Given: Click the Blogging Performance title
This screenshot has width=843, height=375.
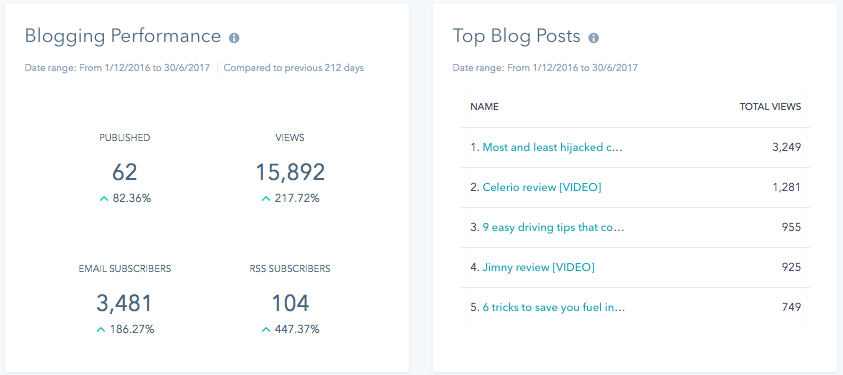Looking at the screenshot, I should click(123, 36).
